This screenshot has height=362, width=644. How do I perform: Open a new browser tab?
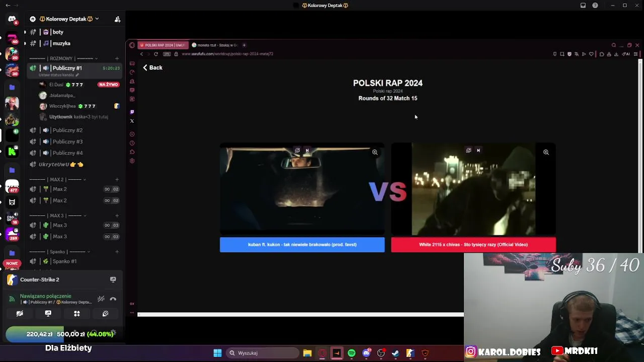coord(244,45)
